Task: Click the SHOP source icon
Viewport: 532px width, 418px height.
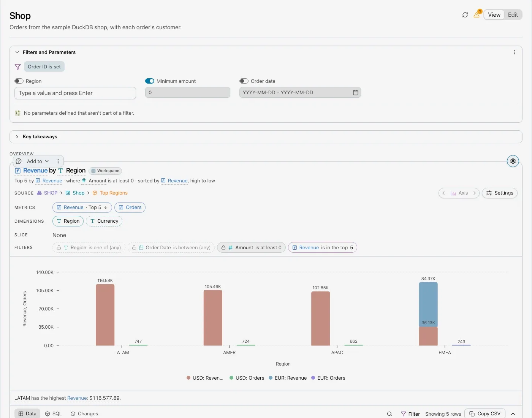Action: 39,193
